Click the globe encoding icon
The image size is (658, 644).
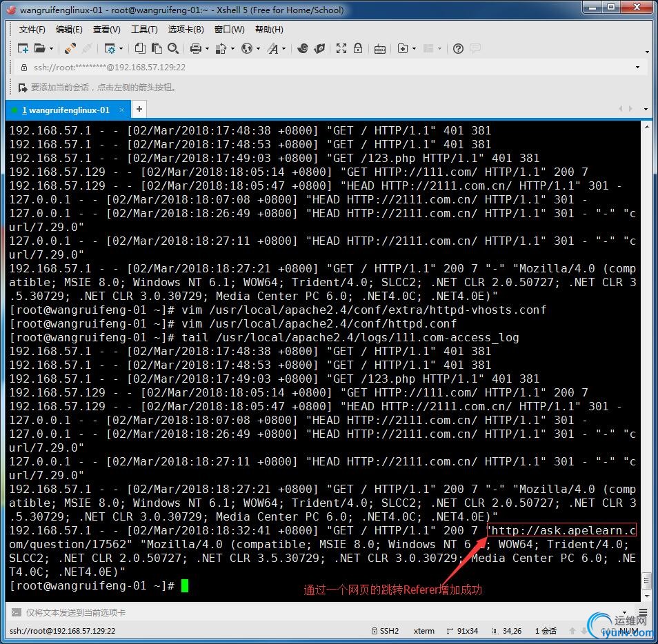coord(247,49)
